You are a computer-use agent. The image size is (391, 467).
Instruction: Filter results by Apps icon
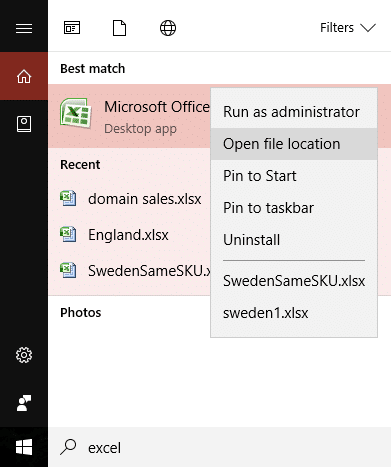pos(72,28)
